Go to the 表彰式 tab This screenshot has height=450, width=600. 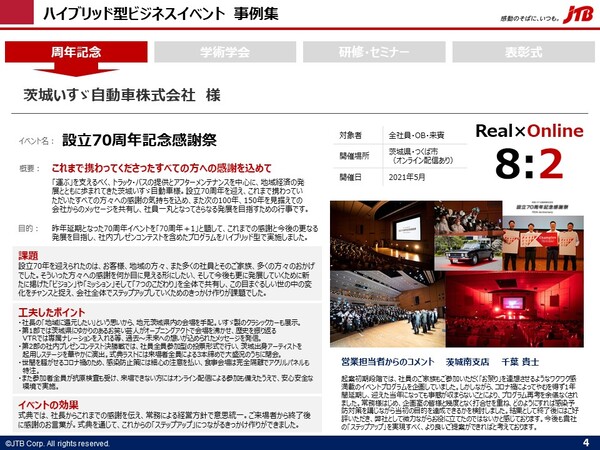[523, 52]
